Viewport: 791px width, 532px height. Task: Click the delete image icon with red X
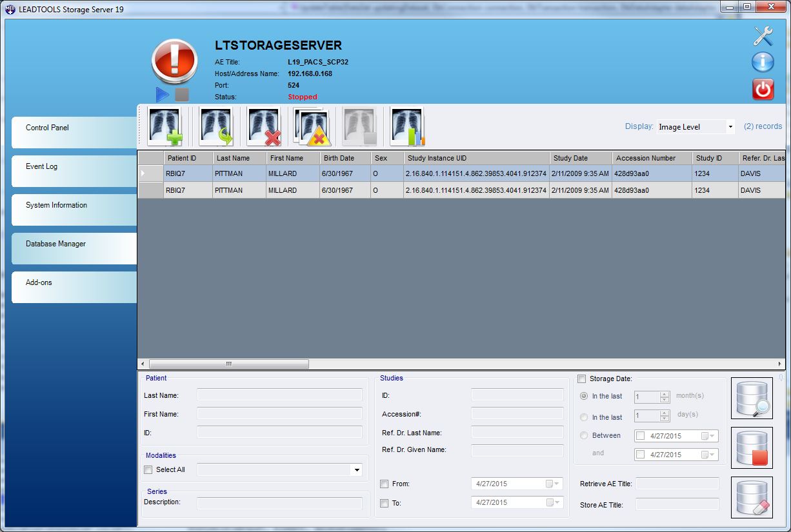pos(265,126)
